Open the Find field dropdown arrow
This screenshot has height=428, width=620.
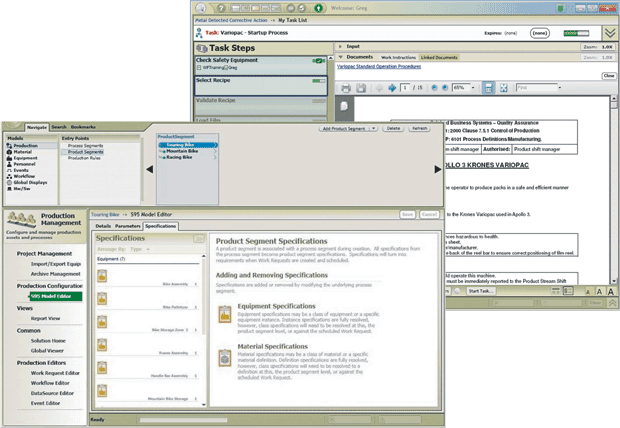560,88
